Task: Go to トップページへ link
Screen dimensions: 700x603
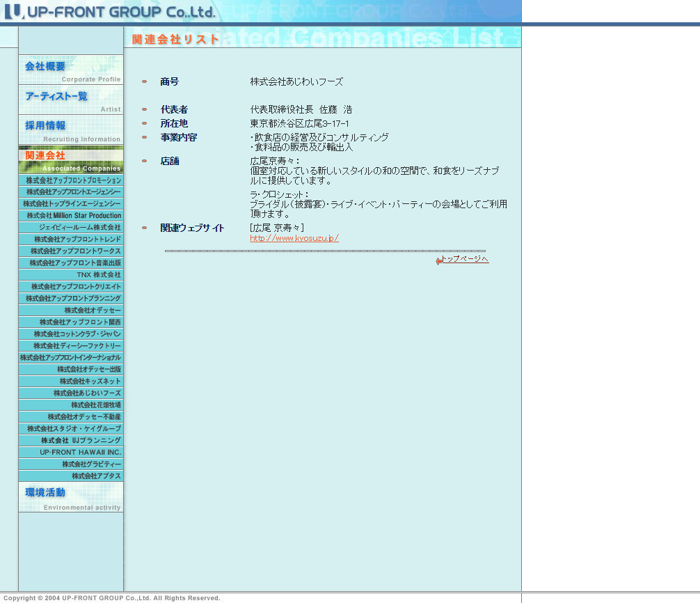Action: 465,259
